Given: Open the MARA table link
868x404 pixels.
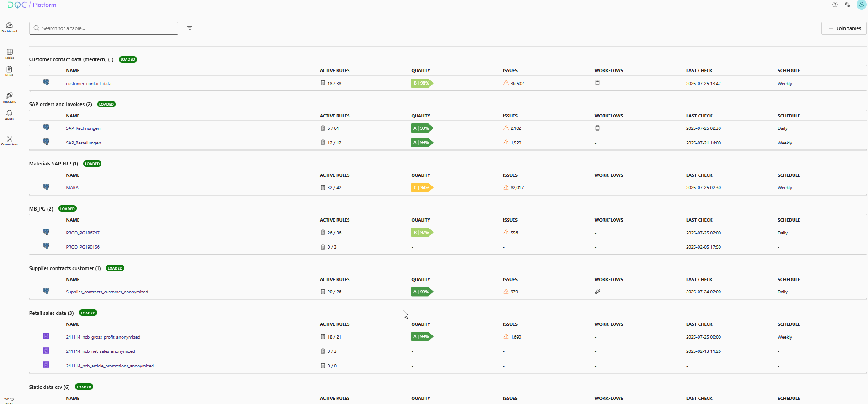Looking at the screenshot, I should tap(72, 188).
